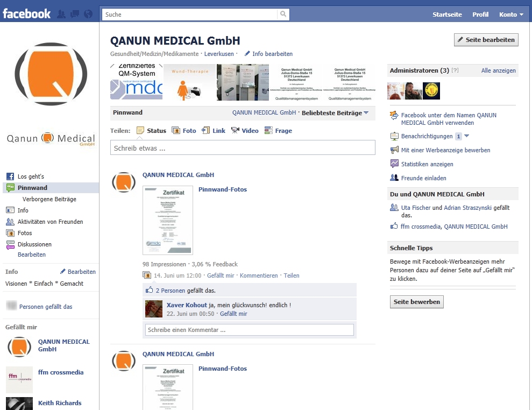Open the Konto dropdown menu
Screen dimensions: 532x410
[511, 14]
